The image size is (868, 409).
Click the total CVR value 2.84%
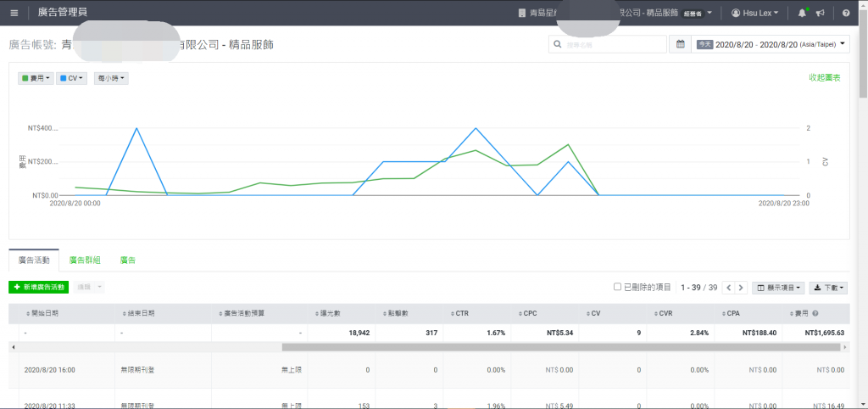coord(699,333)
